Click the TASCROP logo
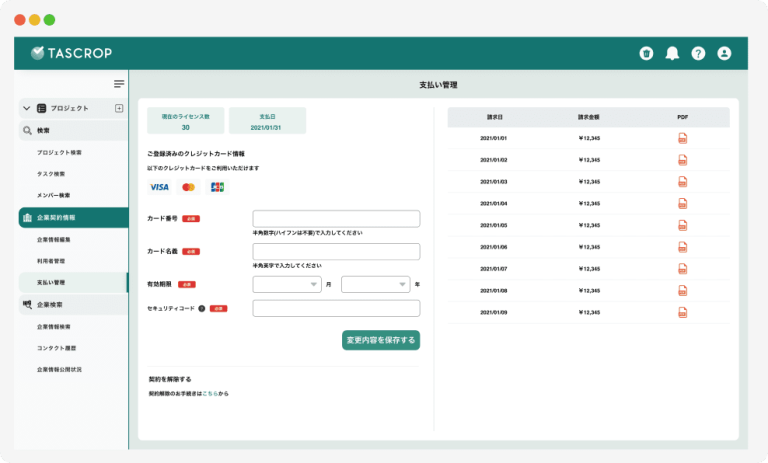The image size is (768, 463). 72,53
